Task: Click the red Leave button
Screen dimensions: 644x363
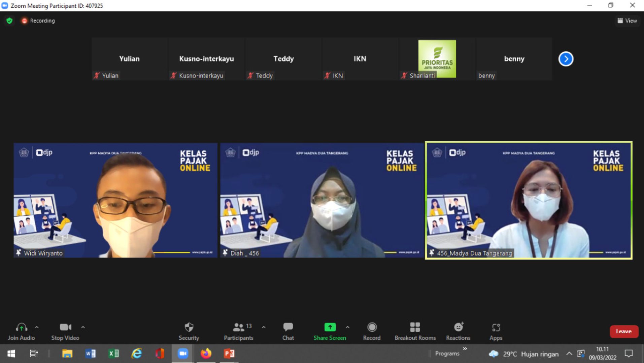Action: [623, 331]
